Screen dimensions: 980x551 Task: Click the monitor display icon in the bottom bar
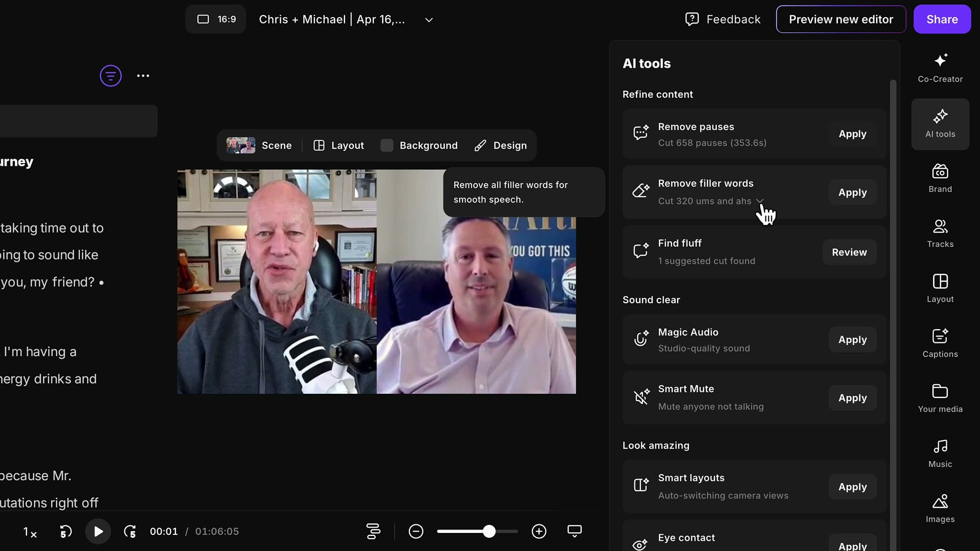point(574,531)
